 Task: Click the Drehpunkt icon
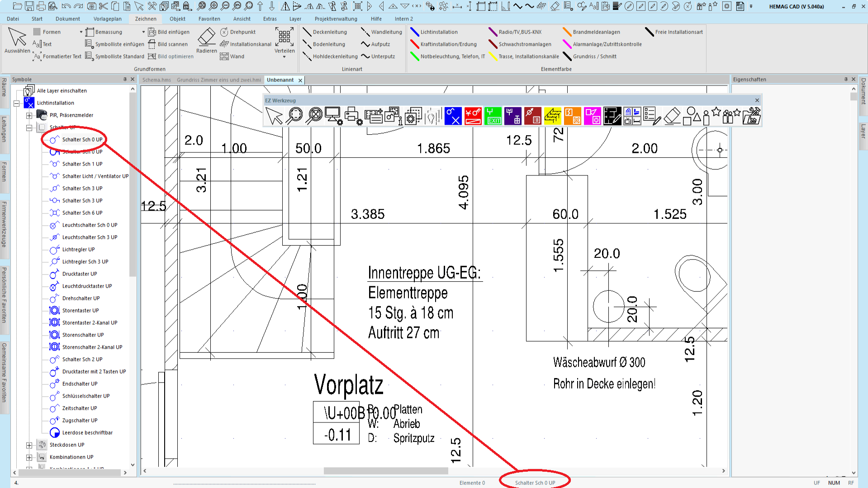(224, 32)
